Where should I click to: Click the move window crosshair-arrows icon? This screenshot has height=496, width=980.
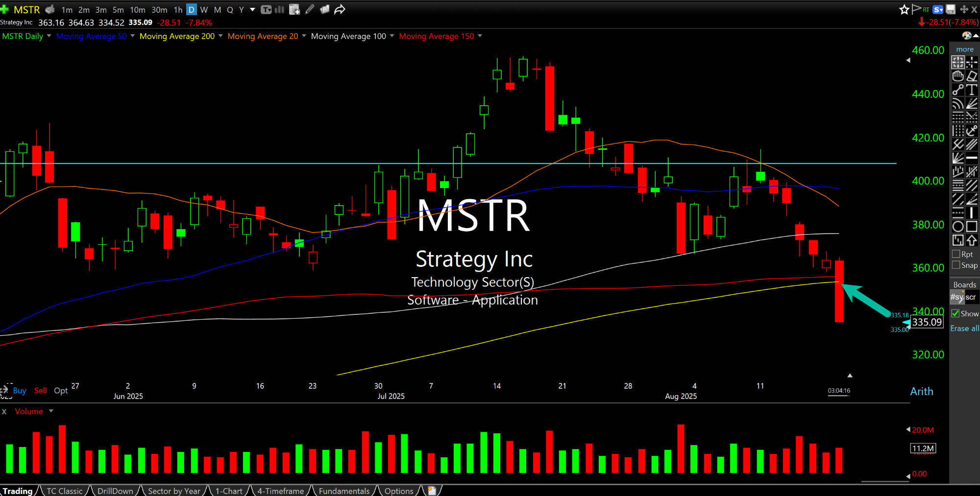964,9
